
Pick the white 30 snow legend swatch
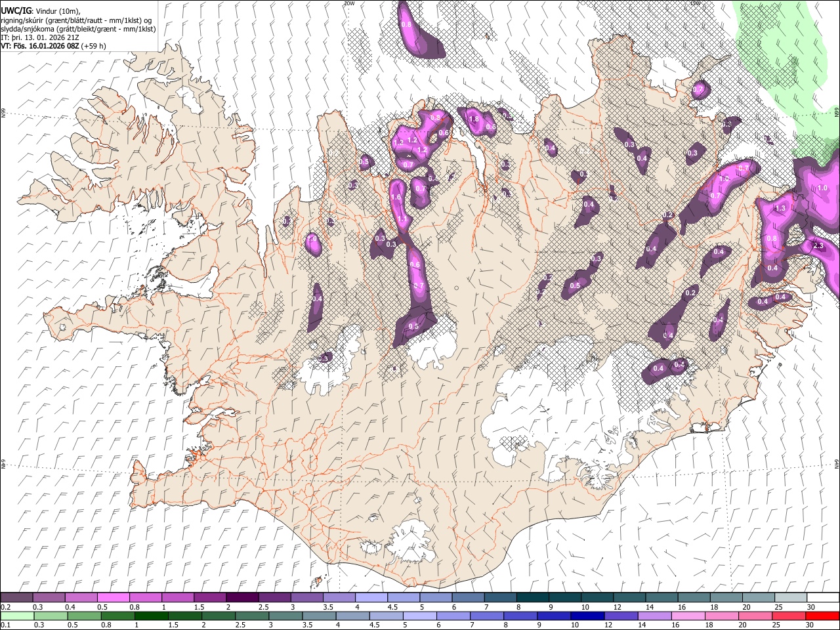tap(823, 597)
